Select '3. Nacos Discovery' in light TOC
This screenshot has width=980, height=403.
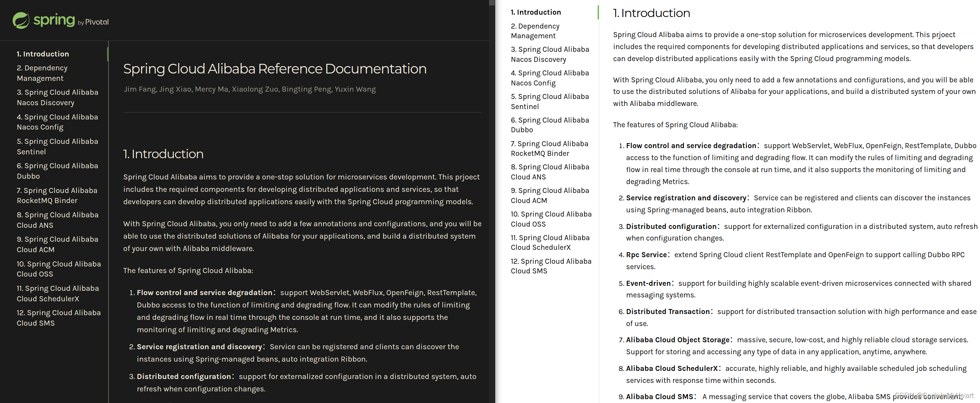click(550, 54)
